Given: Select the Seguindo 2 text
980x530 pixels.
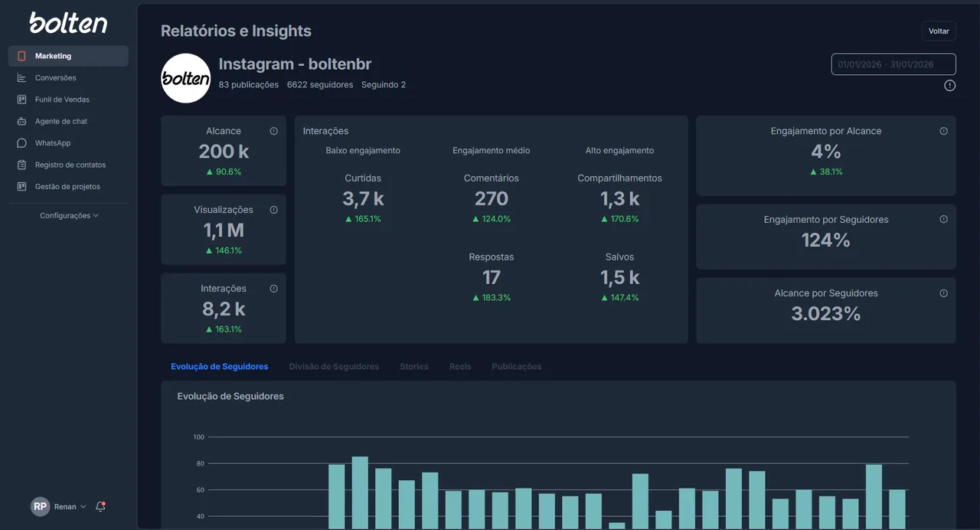Looking at the screenshot, I should point(384,85).
